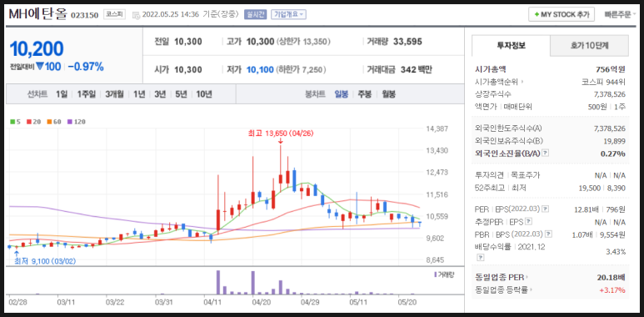This screenshot has width=644, height=317.
Task: Click the 최저 9,100 (03/02) chart marker
Action: tap(45, 261)
